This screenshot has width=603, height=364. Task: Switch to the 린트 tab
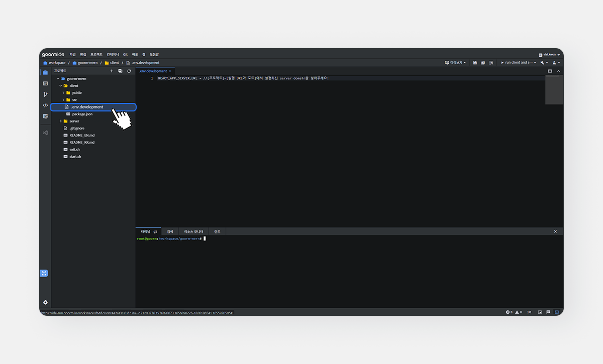click(217, 231)
